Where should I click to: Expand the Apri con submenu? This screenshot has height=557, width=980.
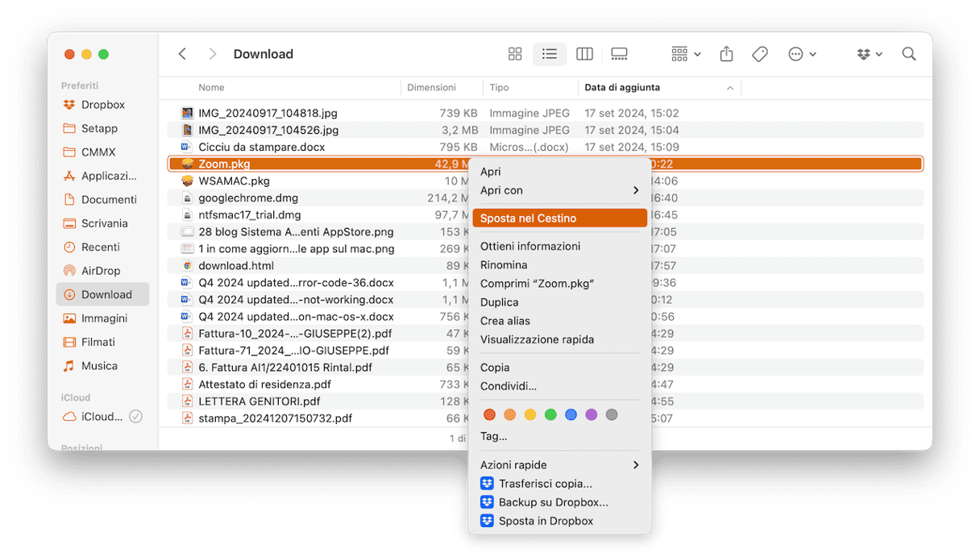(559, 190)
